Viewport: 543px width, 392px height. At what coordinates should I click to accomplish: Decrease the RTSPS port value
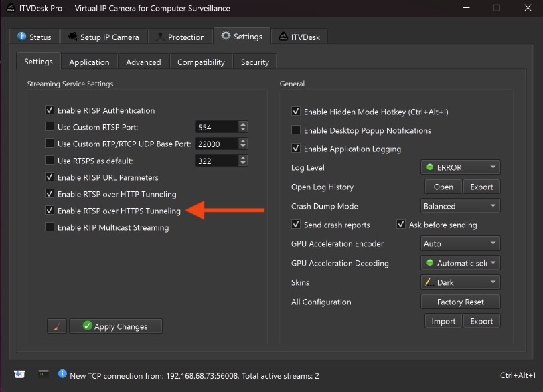[x=243, y=163]
